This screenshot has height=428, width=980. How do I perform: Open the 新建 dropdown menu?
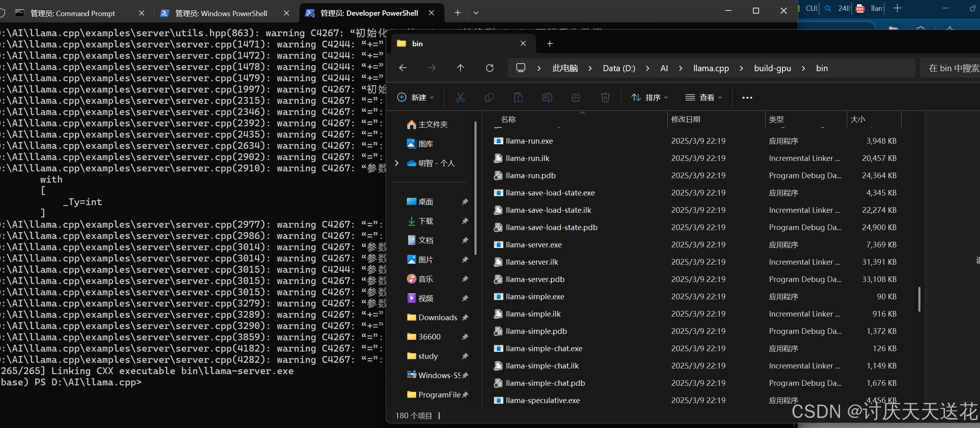click(x=416, y=97)
